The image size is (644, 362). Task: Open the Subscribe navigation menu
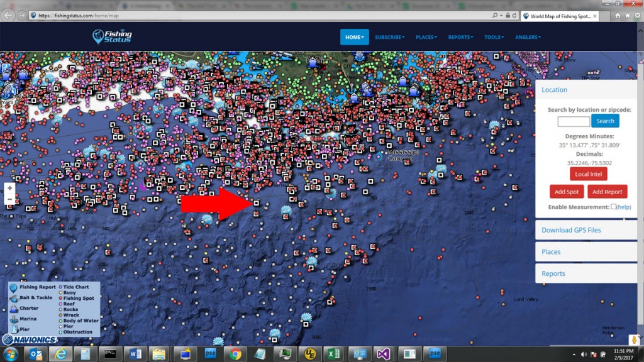click(x=389, y=37)
